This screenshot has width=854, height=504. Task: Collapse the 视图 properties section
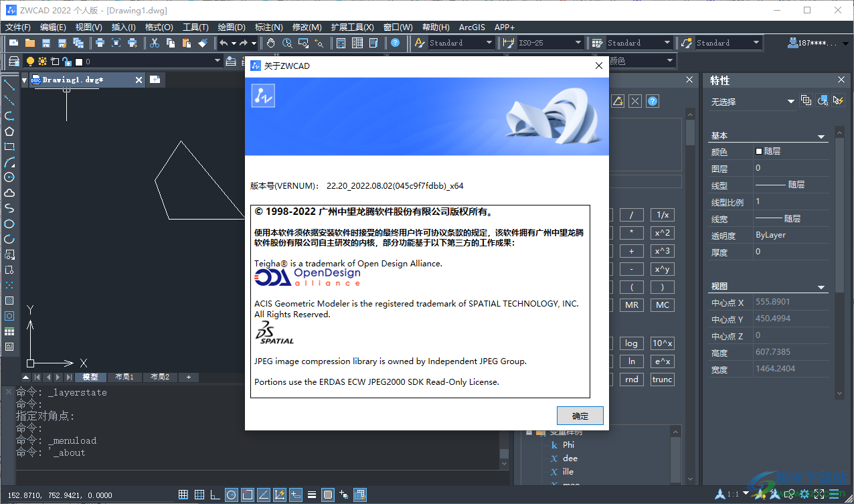coord(822,287)
